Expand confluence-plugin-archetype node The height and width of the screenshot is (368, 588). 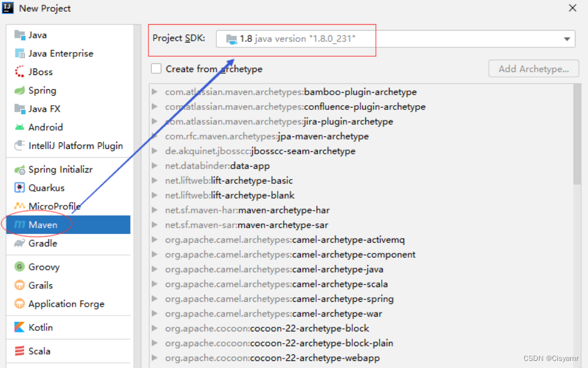pos(154,107)
